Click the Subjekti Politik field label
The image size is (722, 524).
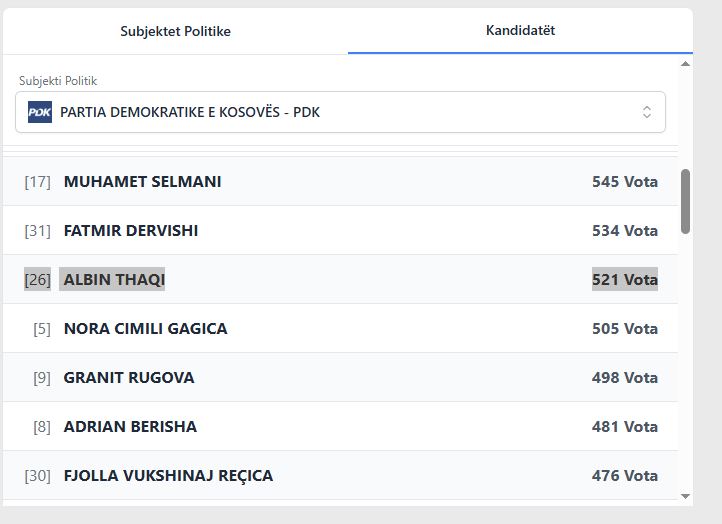(58, 81)
